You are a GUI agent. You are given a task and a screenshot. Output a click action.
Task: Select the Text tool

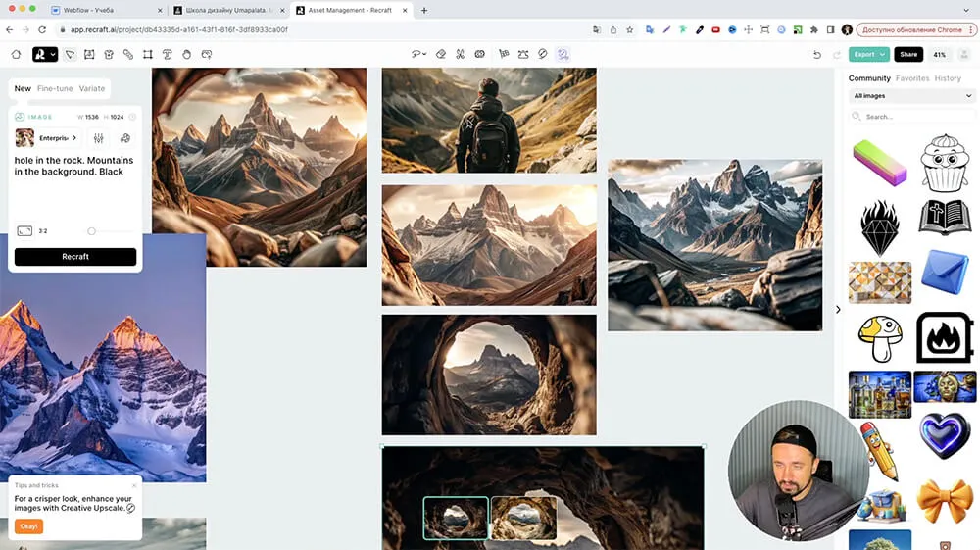167,54
